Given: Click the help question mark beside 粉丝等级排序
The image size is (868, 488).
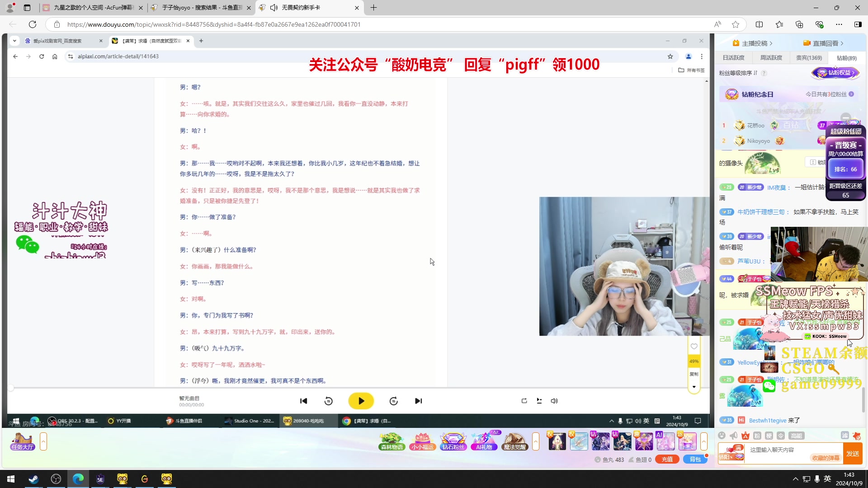Looking at the screenshot, I should pyautogui.click(x=764, y=73).
